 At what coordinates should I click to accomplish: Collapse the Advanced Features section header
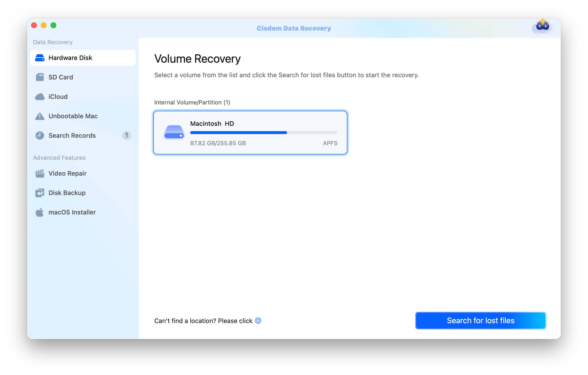[59, 158]
